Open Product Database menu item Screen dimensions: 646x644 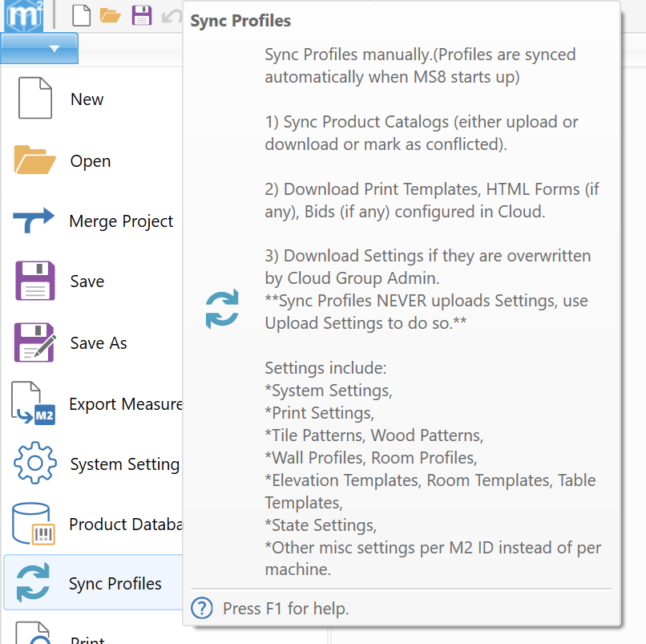click(x=124, y=525)
